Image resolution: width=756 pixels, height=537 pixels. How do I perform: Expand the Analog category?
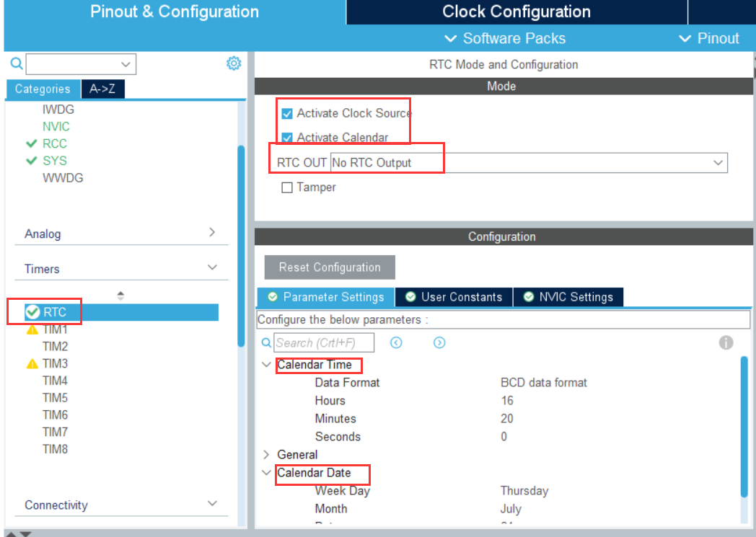211,233
